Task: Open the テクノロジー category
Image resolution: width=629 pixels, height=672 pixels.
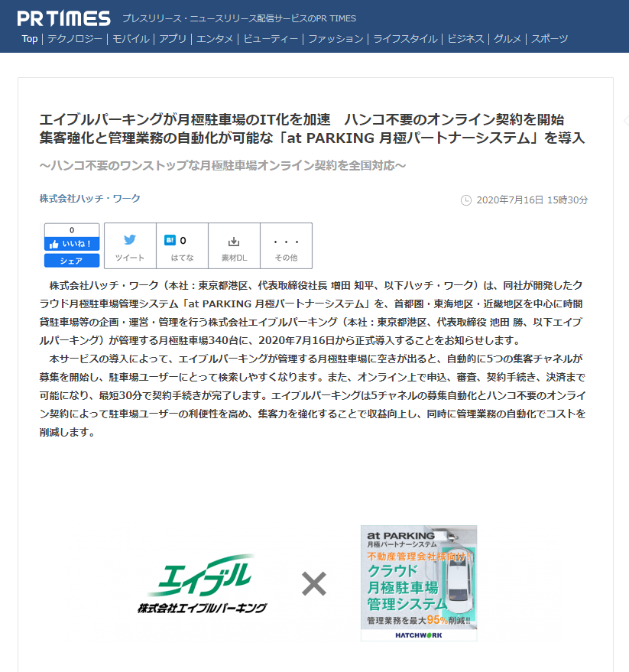Action: click(75, 39)
